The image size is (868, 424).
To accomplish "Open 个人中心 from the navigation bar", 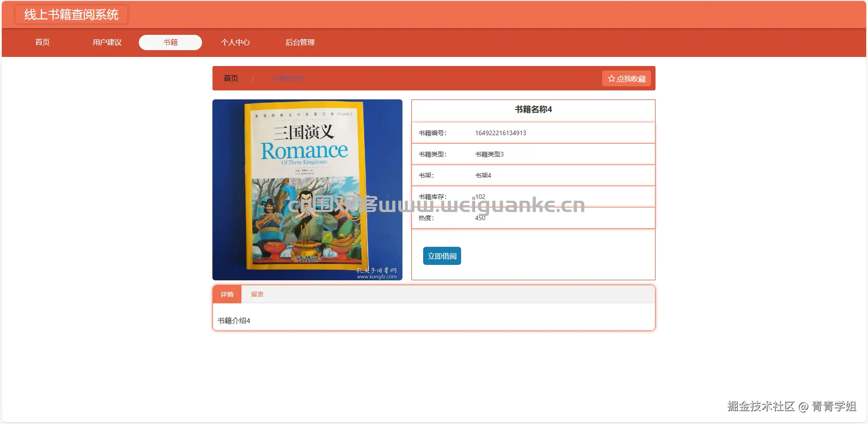I will click(235, 42).
